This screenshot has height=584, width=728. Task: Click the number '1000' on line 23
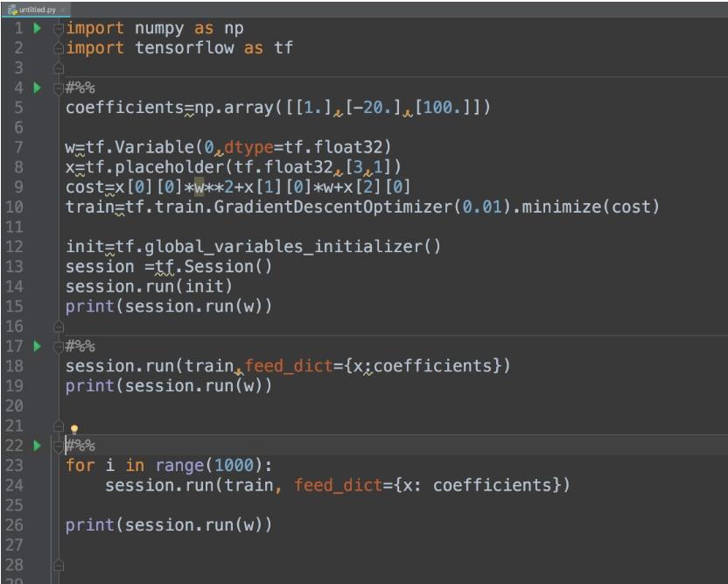234,466
